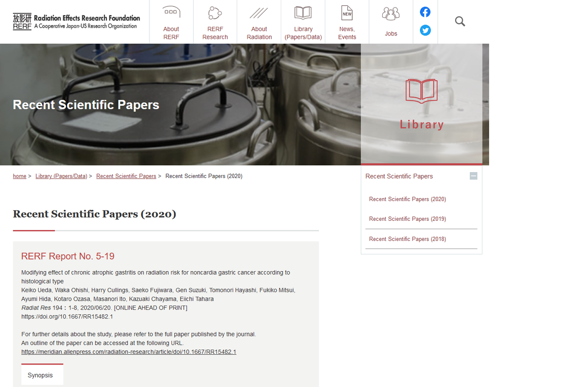Go to the home breadcrumb link
Image resolution: width=588 pixels, height=387 pixels.
point(20,176)
